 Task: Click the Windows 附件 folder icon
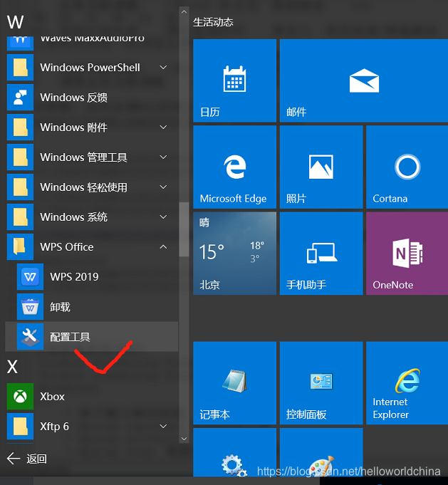coord(20,127)
